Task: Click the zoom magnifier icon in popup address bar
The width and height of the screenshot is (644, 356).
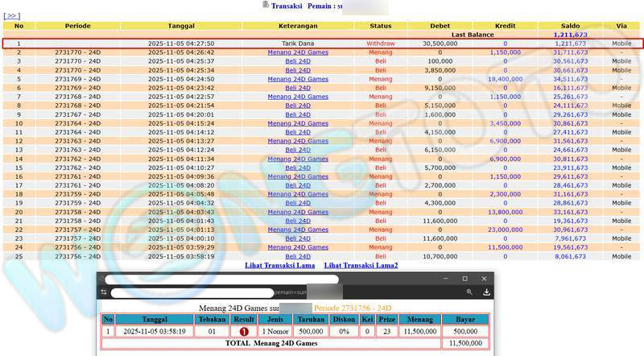Action: tap(469, 292)
